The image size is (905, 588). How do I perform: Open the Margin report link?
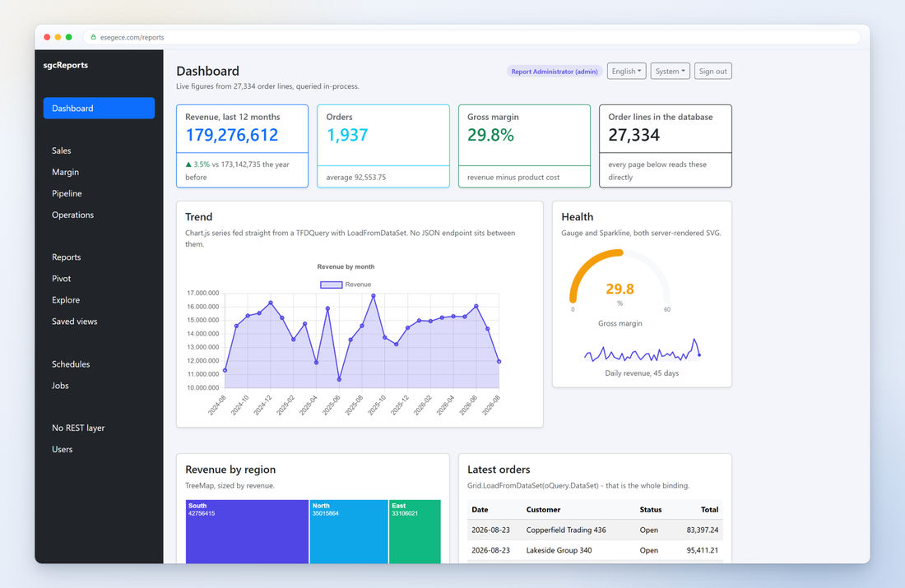[65, 172]
